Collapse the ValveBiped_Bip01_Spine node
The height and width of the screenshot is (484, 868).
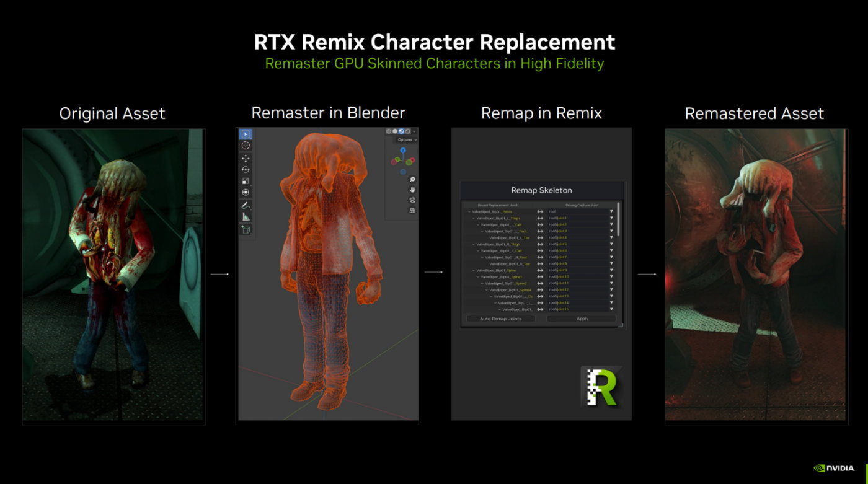tap(474, 270)
